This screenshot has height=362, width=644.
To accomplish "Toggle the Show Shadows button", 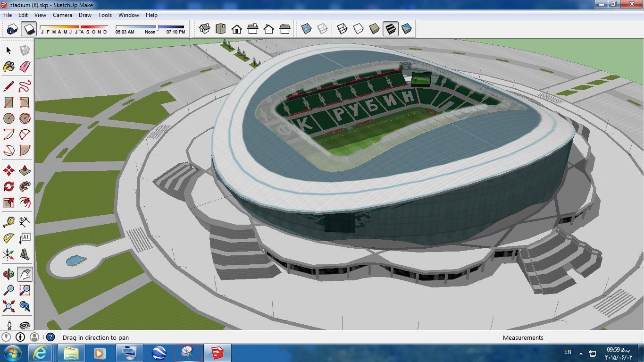I will [x=29, y=29].
